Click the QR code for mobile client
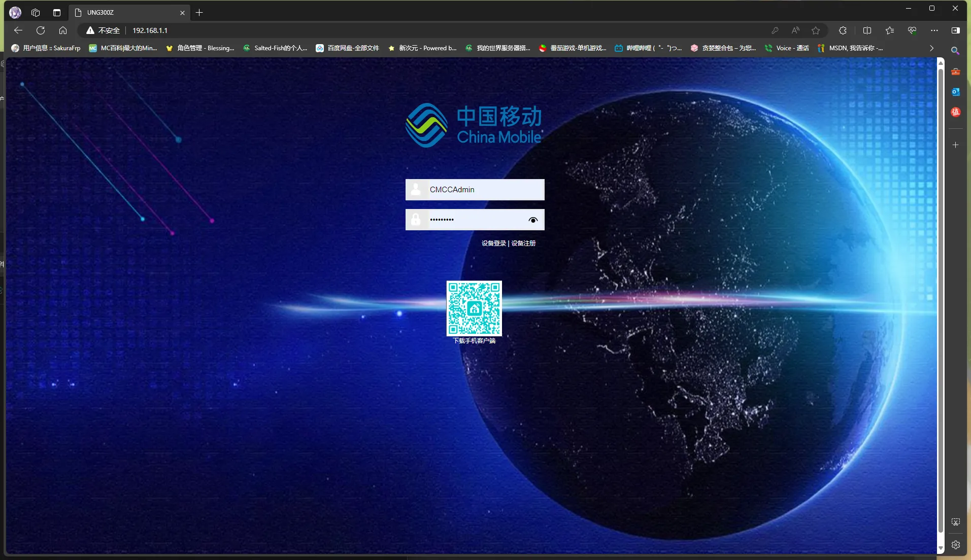This screenshot has height=560, width=971. (x=474, y=308)
